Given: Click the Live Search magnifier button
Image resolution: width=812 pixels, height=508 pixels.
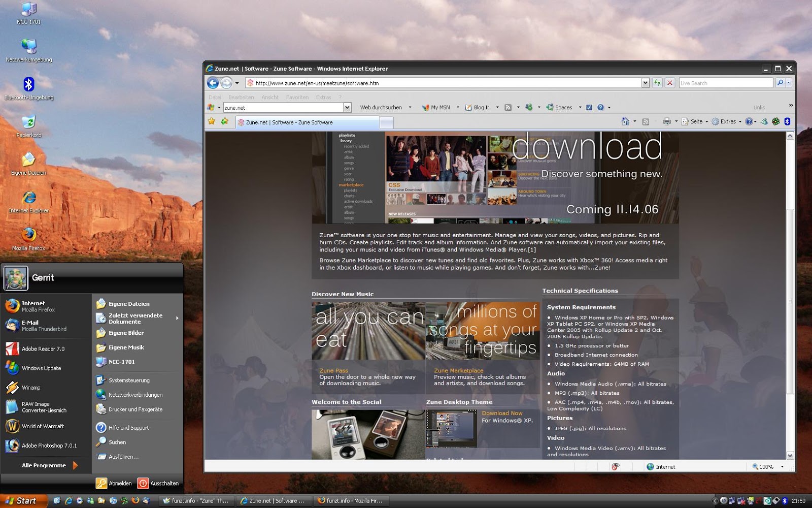Looking at the screenshot, I should pyautogui.click(x=780, y=83).
